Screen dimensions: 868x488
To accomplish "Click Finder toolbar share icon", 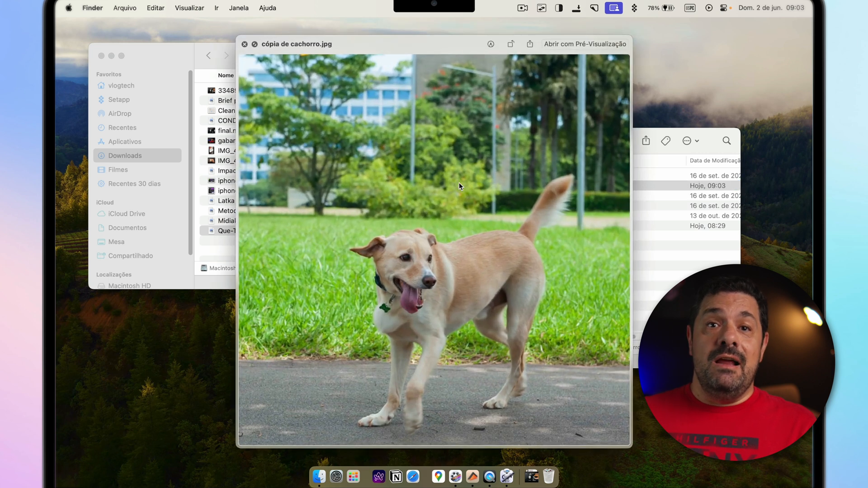I will coord(646,141).
